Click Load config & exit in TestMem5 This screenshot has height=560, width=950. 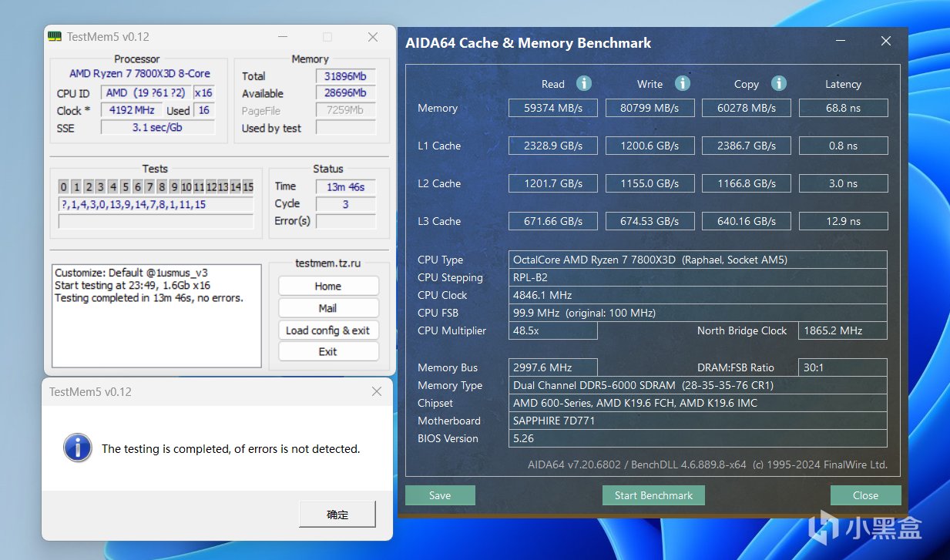click(x=328, y=330)
